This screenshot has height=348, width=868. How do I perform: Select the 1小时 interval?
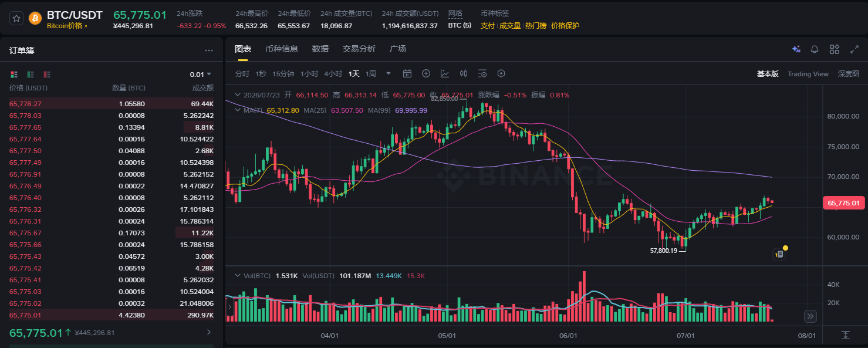point(309,74)
